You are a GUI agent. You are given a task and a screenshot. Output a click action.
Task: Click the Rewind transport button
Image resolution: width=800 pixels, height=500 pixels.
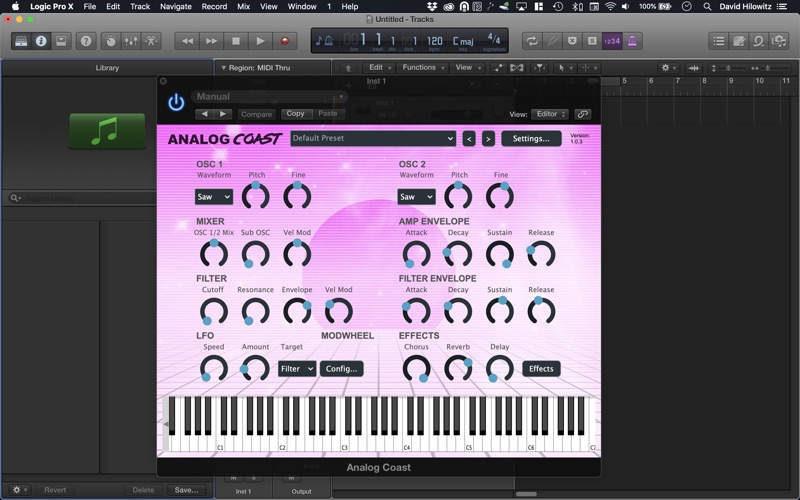187,41
